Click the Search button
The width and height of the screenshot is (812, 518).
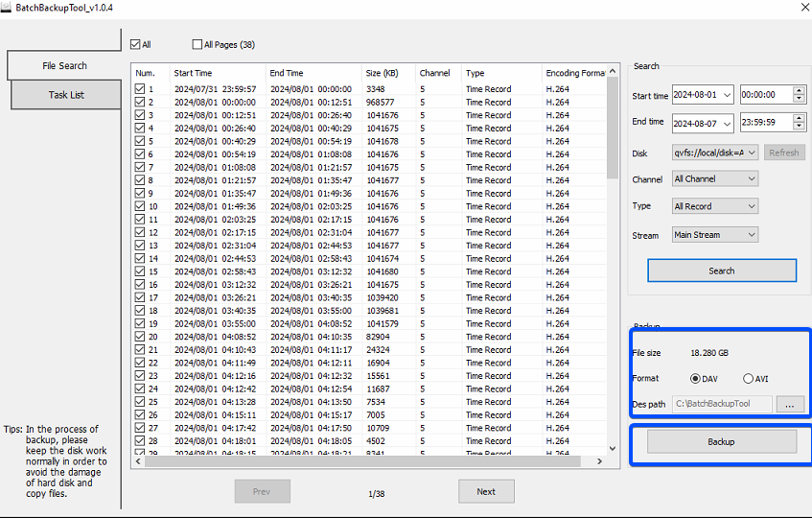[721, 271]
